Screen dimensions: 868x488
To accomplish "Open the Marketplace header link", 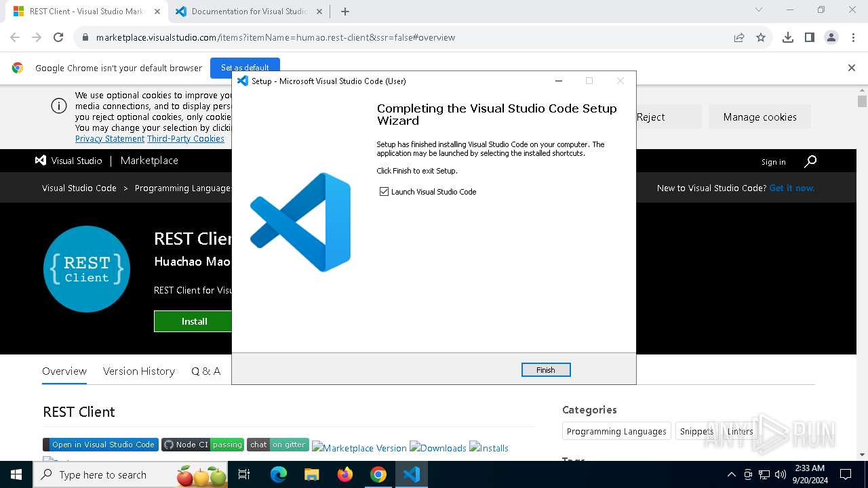I will pos(149,161).
